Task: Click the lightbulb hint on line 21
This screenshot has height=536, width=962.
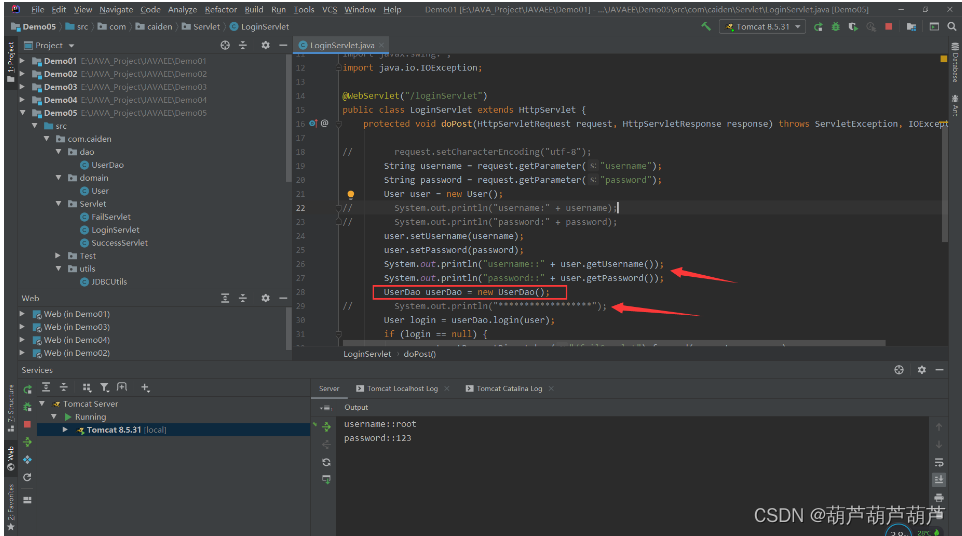Action: click(x=351, y=194)
